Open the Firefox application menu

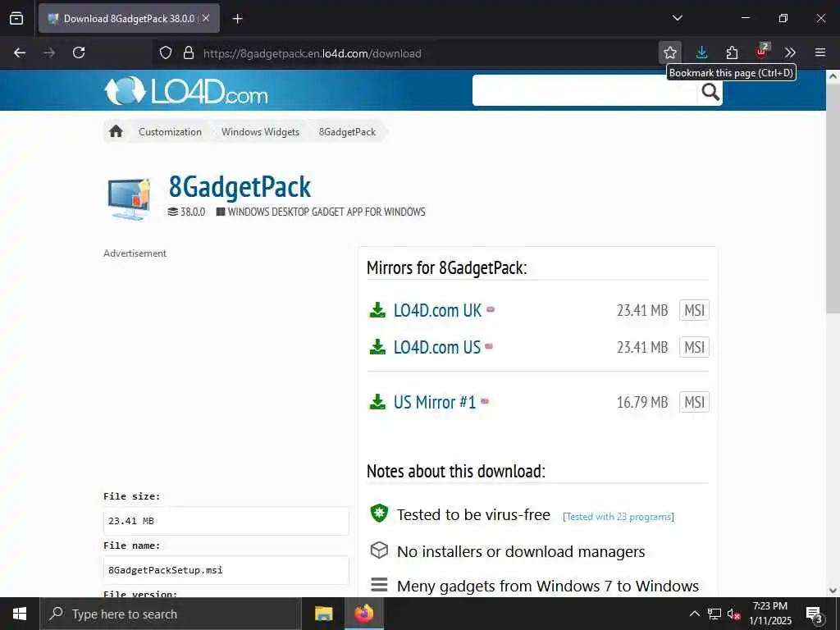[820, 52]
